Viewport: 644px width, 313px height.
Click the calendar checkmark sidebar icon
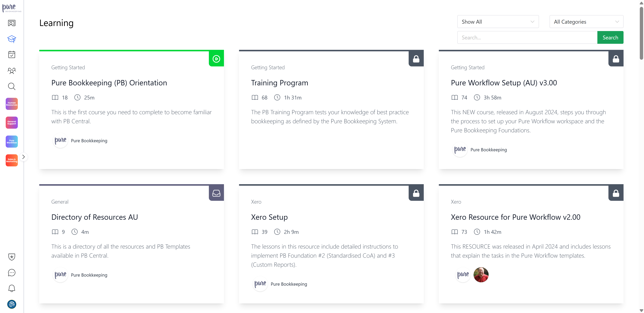pyautogui.click(x=12, y=55)
